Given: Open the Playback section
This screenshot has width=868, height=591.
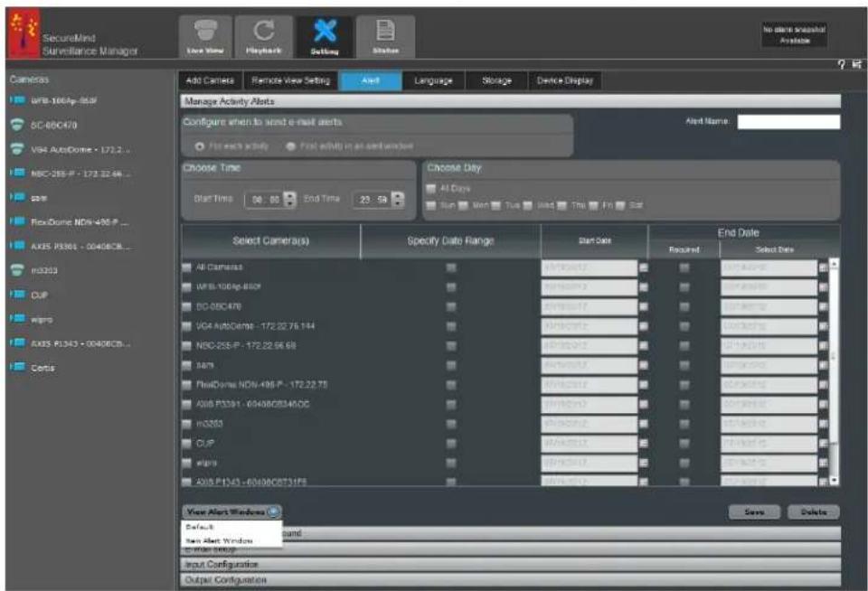Looking at the screenshot, I should pos(263,36).
